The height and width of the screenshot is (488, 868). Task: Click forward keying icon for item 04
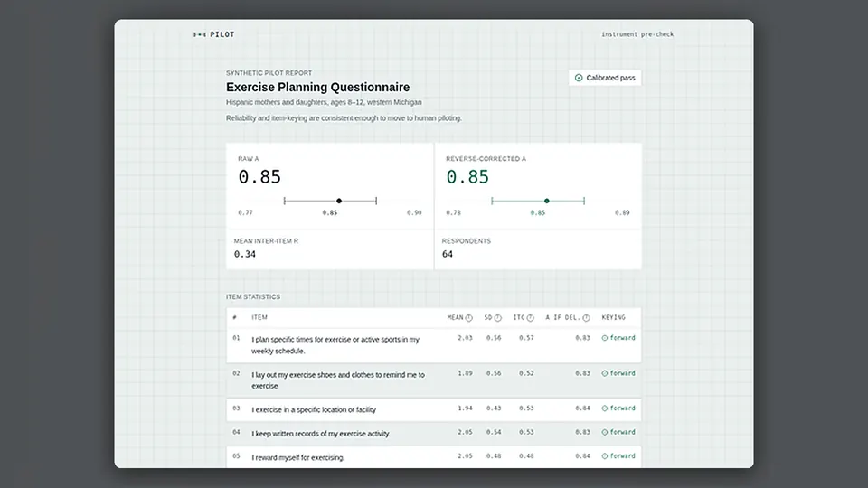point(605,432)
